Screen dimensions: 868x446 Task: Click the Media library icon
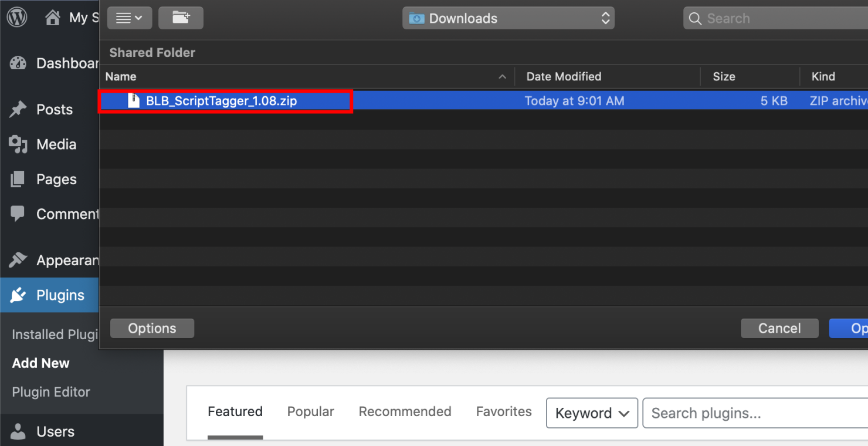point(18,144)
